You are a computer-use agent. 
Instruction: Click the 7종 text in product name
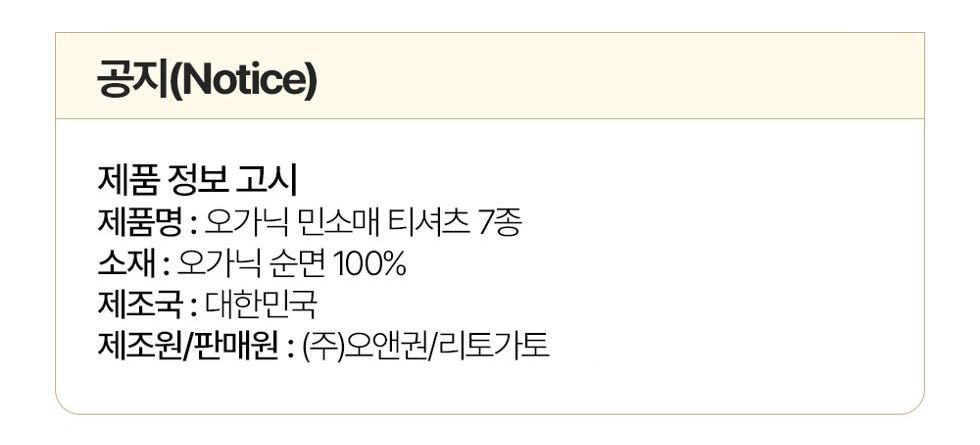pyautogui.click(x=499, y=224)
